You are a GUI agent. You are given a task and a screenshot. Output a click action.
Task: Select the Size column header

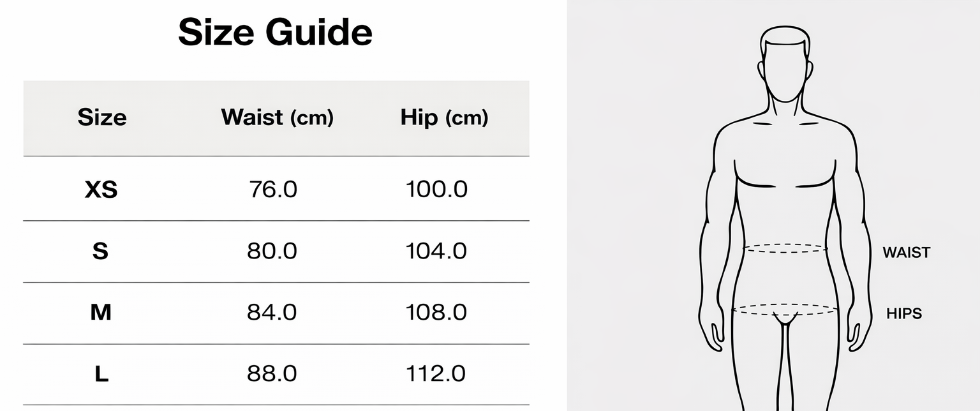tap(102, 117)
